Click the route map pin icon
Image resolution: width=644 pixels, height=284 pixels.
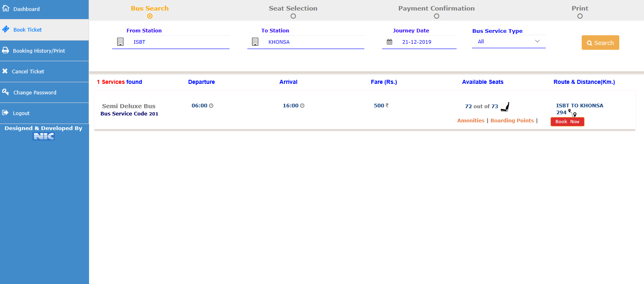pos(572,113)
